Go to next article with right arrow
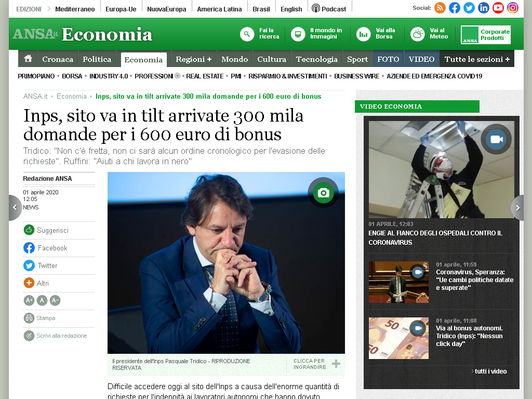This screenshot has height=399, width=532. pyautogui.click(x=517, y=208)
